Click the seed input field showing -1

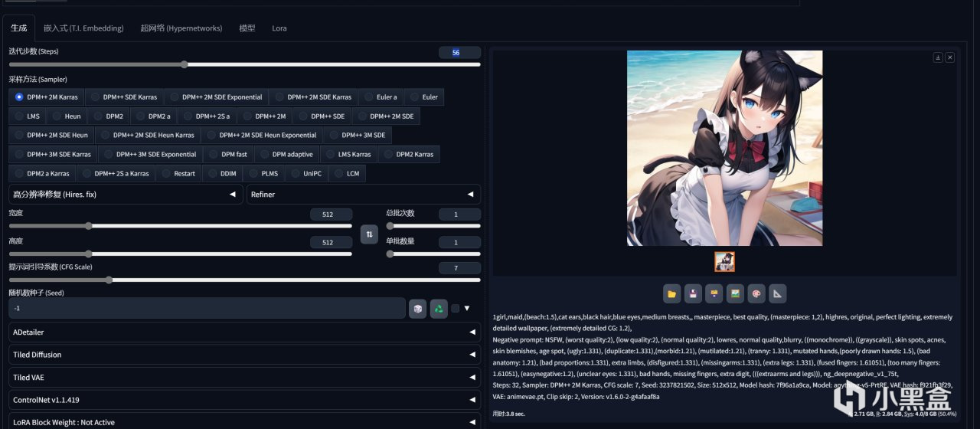[207, 308]
